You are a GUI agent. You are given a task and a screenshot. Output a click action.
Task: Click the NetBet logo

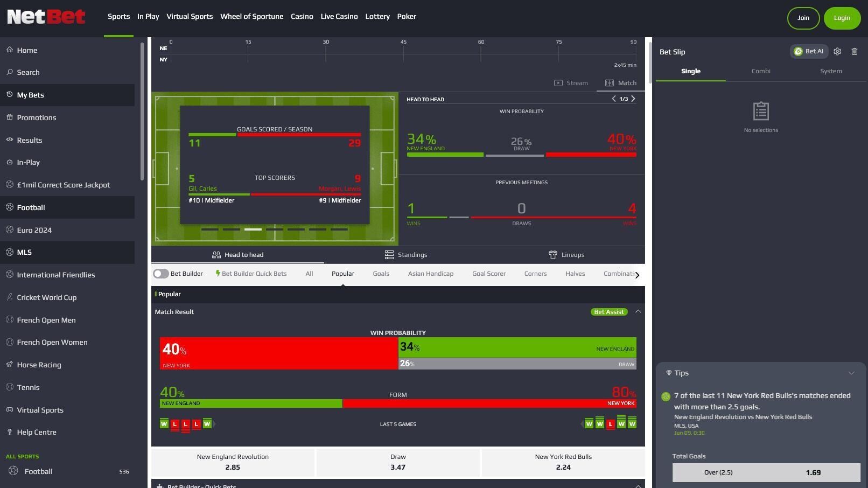[x=46, y=17]
